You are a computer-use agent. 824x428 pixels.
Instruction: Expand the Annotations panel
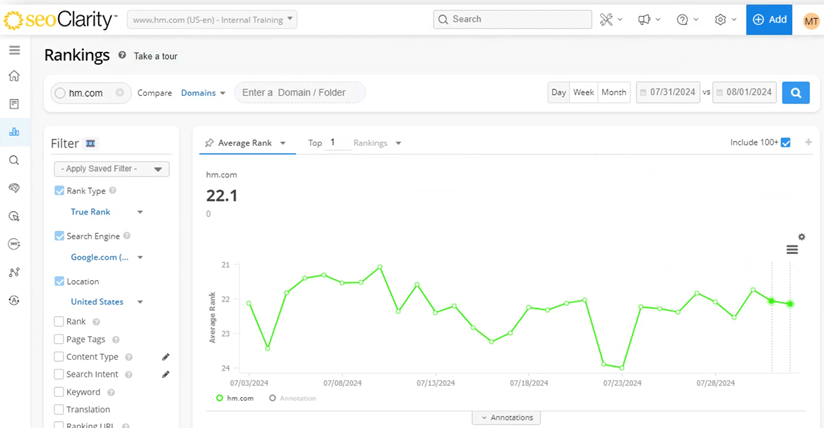click(x=507, y=417)
